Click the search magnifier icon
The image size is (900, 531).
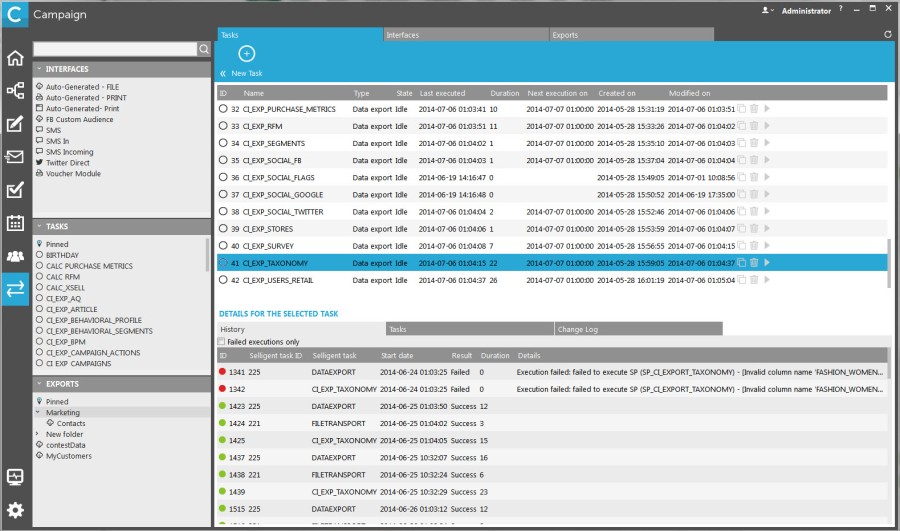204,49
